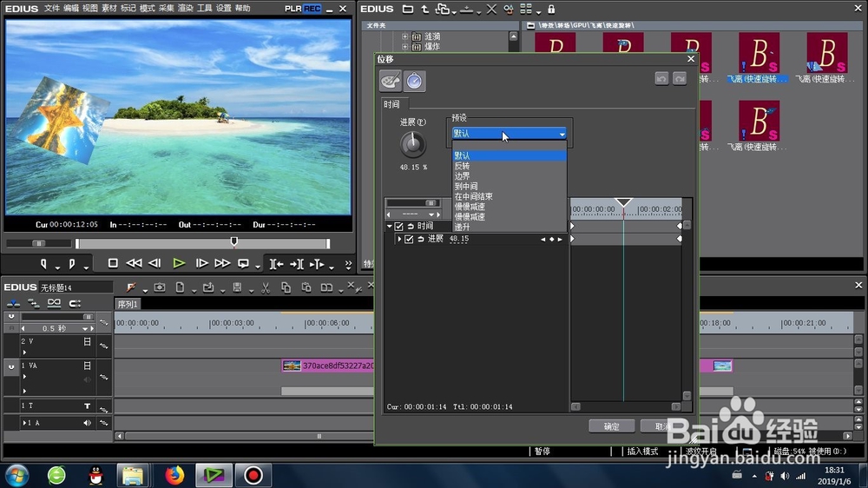Open the 渲染 menu
The width and height of the screenshot is (868, 488).
pos(186,9)
